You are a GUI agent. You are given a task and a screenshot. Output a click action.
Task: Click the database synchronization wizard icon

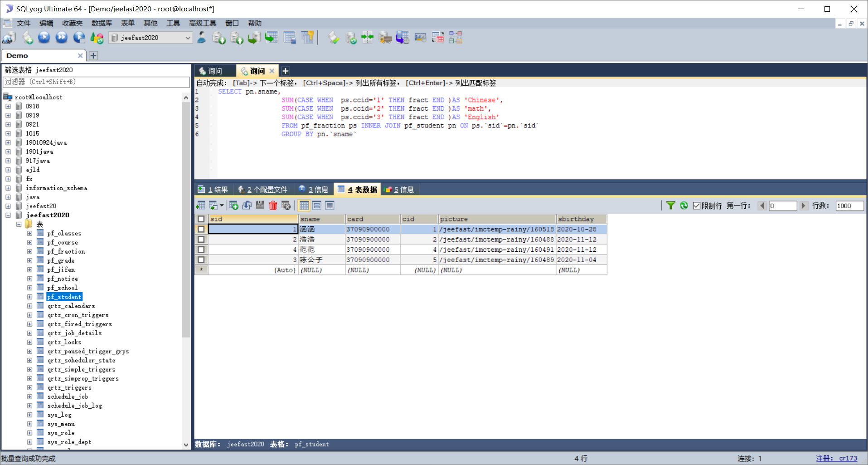click(x=351, y=38)
